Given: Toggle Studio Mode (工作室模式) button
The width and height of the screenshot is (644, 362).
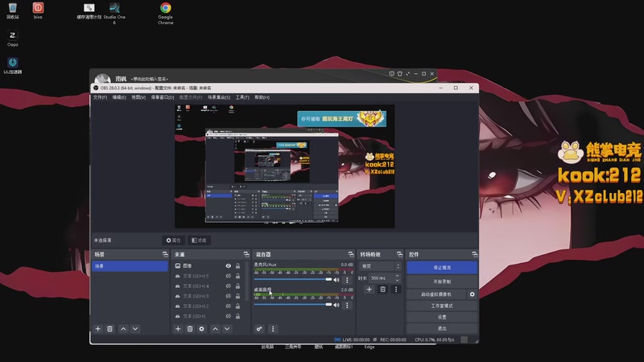Looking at the screenshot, I should (442, 306).
